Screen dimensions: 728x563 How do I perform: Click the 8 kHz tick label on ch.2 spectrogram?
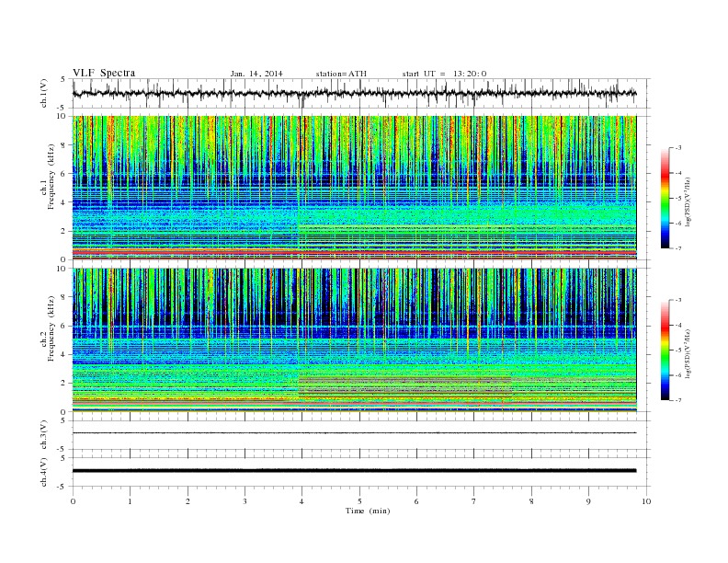(64, 297)
